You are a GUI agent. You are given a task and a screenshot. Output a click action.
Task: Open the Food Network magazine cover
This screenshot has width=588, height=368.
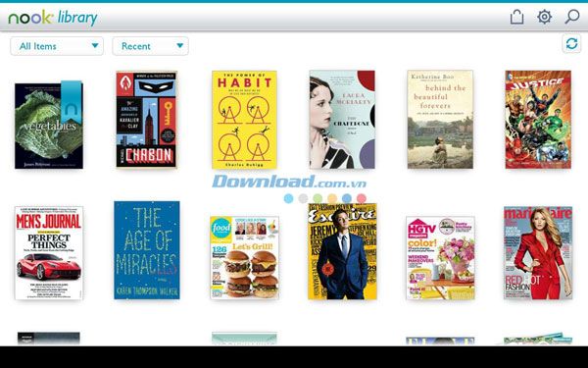coord(244,257)
